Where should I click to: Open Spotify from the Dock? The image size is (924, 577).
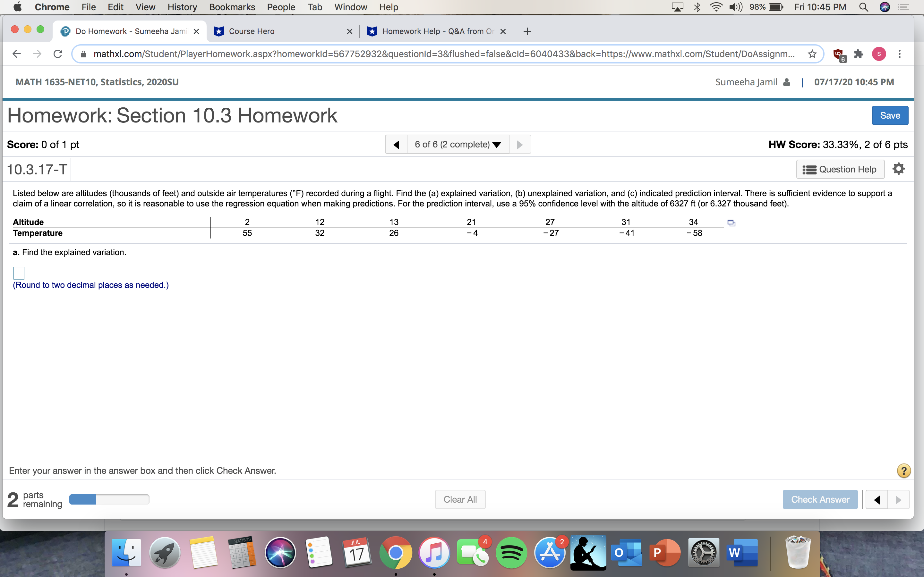coord(511,552)
